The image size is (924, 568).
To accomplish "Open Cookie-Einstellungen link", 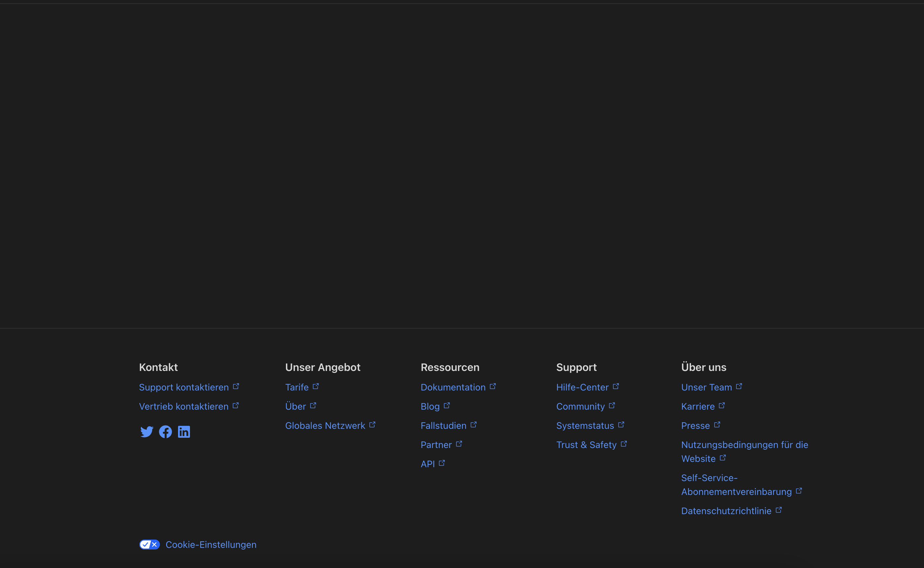I will (211, 544).
